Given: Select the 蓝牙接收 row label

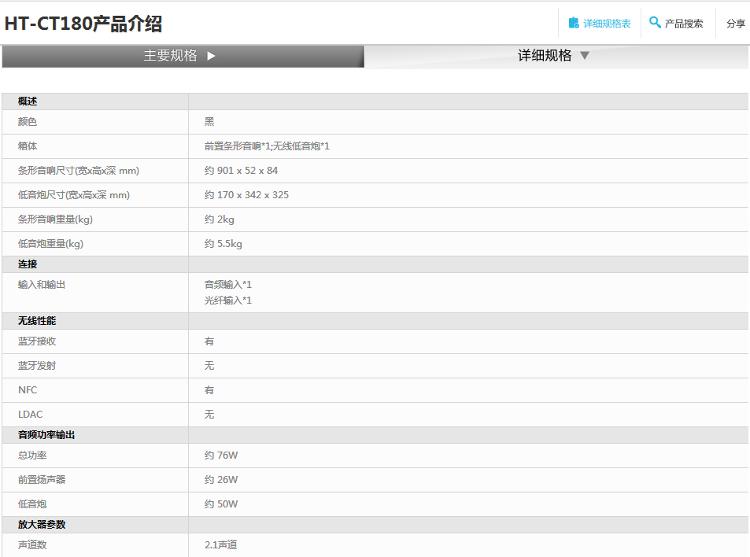Looking at the screenshot, I should [x=37, y=341].
